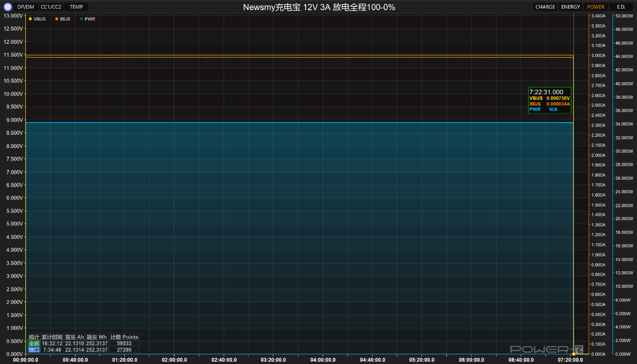Click power axis label 50.000W
Image resolution: width=637 pixels, height=364 pixels.
[624, 16]
